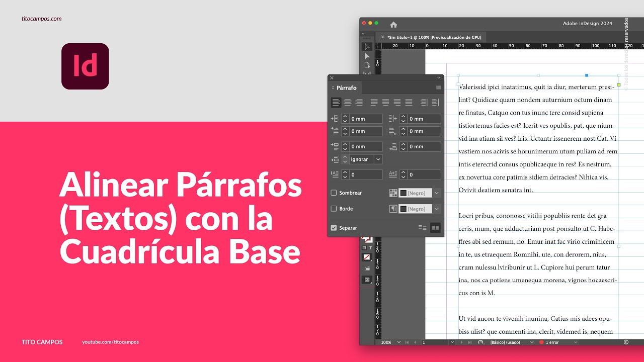Viewport: 644px width, 362px height.
Task: Cycle the Párrafo tab view arrows
Action: coord(333,87)
